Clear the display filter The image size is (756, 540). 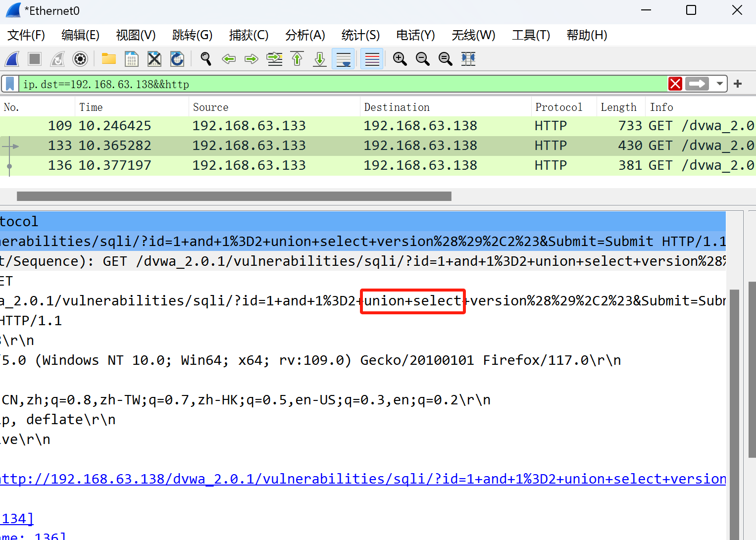pos(675,84)
